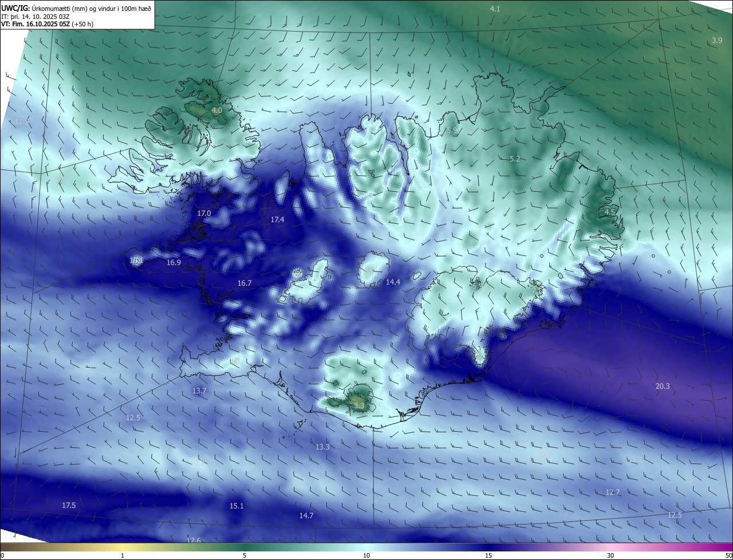The height and width of the screenshot is (560, 733).
Task: Click the color scale tick label '10'
Action: pos(366,555)
